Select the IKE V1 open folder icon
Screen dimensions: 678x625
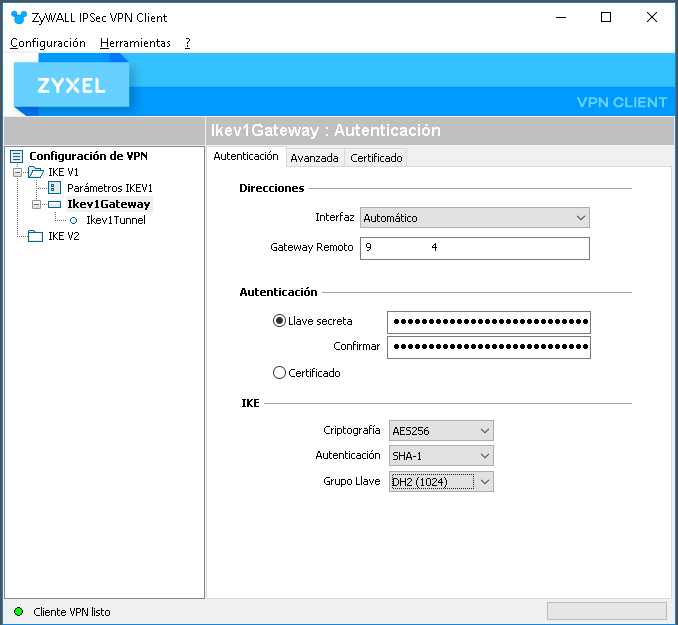tap(36, 172)
